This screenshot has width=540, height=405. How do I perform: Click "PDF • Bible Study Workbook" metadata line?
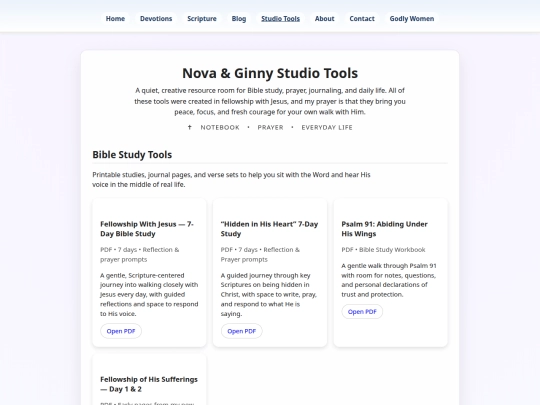coord(383,250)
